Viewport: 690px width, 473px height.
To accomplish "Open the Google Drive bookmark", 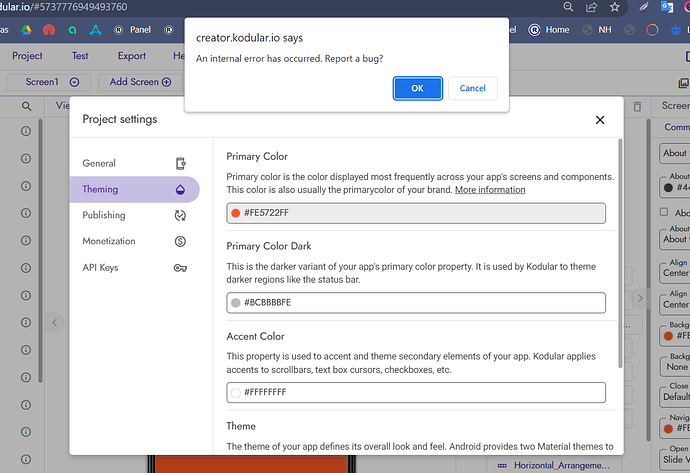I will [x=26, y=30].
